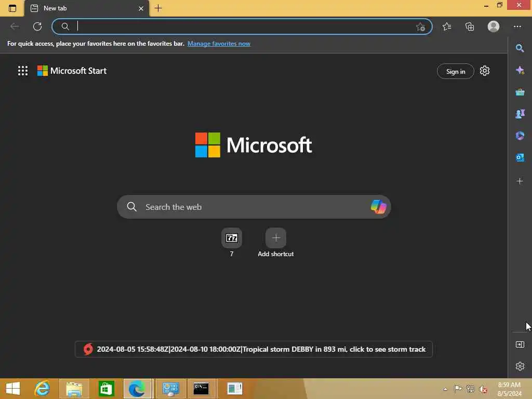Open sidebar Tools briefcase icon
532x399 pixels.
click(520, 92)
